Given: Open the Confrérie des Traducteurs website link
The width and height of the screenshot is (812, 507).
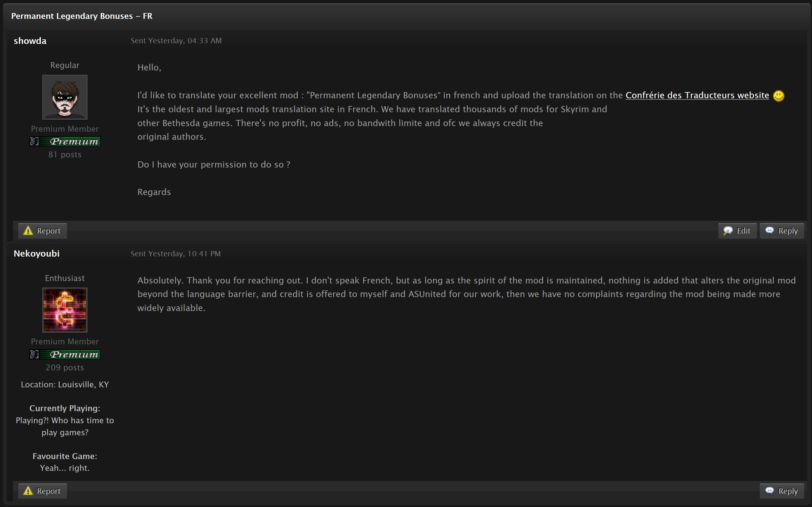Looking at the screenshot, I should pyautogui.click(x=697, y=95).
